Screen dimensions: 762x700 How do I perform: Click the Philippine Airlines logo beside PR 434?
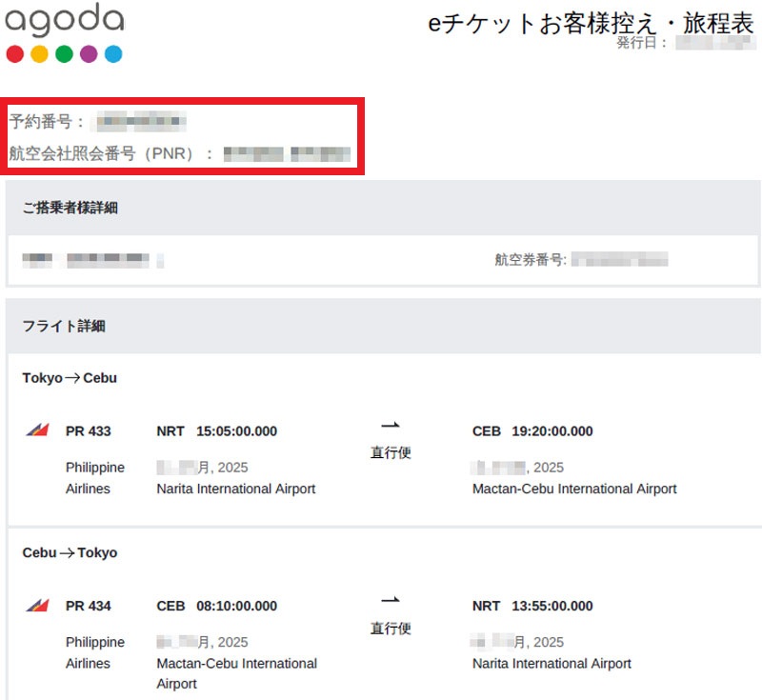(37, 605)
